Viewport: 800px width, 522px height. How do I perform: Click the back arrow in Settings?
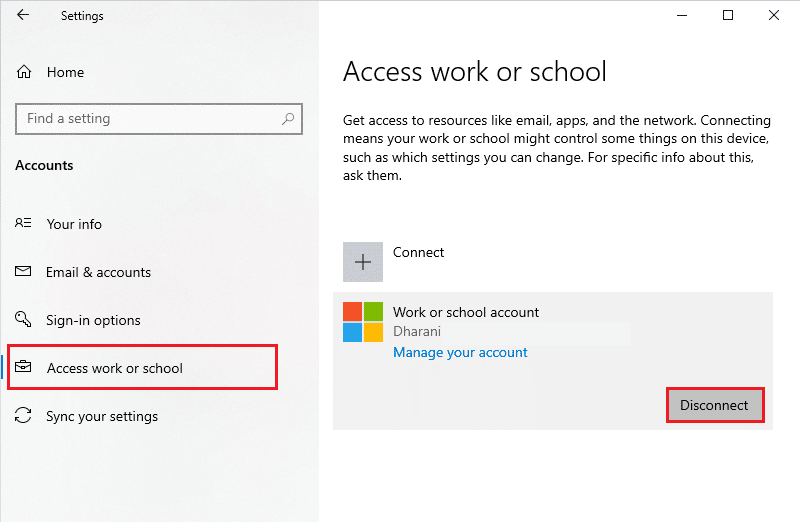[23, 15]
